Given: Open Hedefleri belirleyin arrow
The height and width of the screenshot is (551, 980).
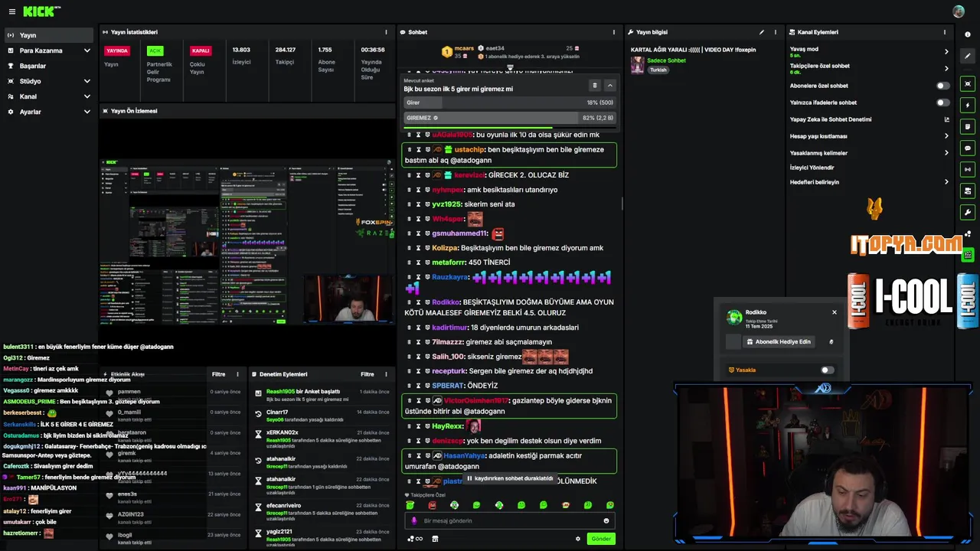Looking at the screenshot, I should coord(946,182).
